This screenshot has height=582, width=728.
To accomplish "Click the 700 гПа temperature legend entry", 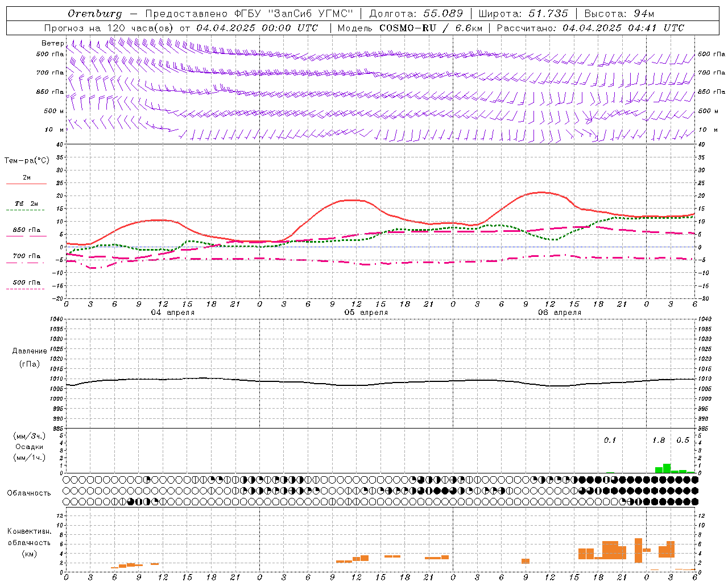I will 26,256.
